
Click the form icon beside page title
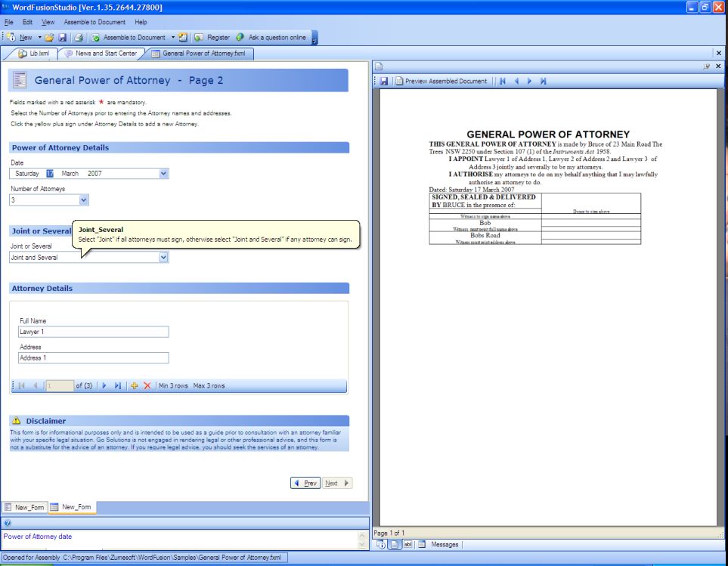(20, 80)
